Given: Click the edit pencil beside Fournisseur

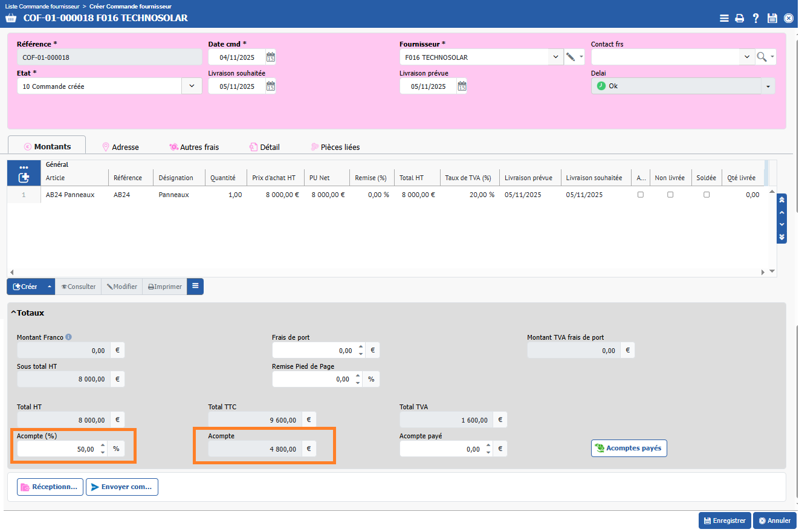Looking at the screenshot, I should point(570,57).
